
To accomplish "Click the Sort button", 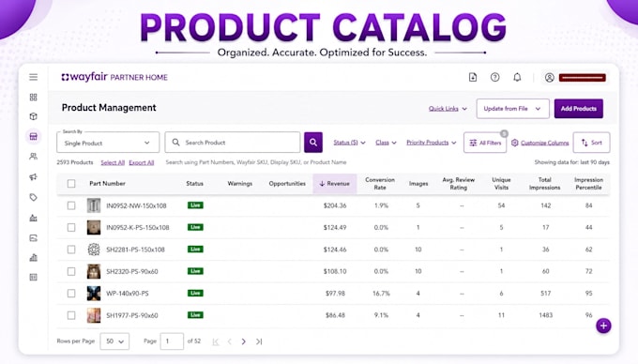I will (592, 143).
